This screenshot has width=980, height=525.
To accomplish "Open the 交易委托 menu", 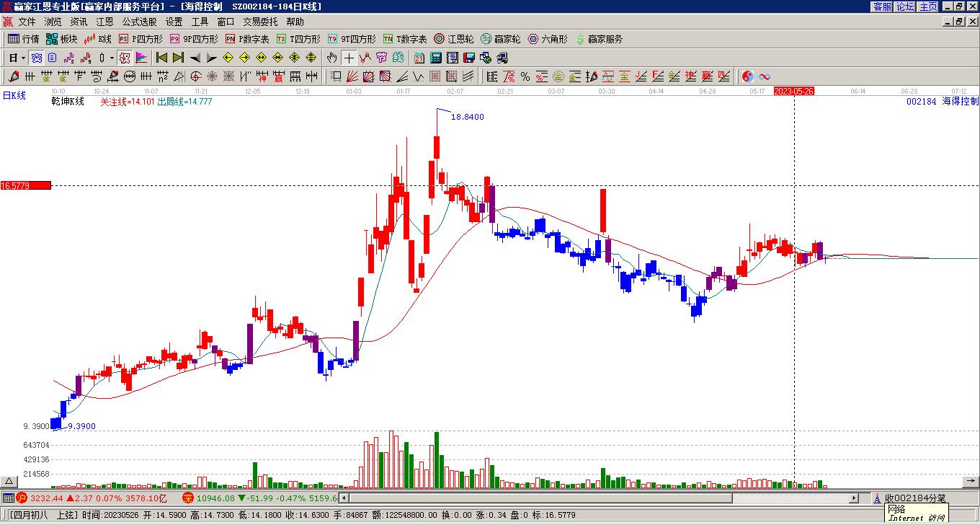I will pyautogui.click(x=260, y=22).
